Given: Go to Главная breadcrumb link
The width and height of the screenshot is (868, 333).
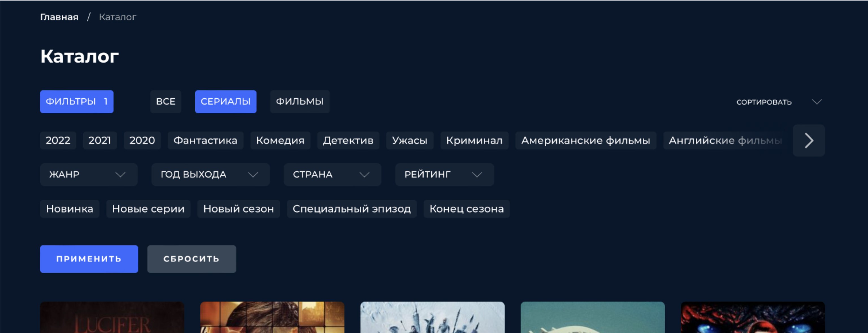Looking at the screenshot, I should [x=59, y=17].
